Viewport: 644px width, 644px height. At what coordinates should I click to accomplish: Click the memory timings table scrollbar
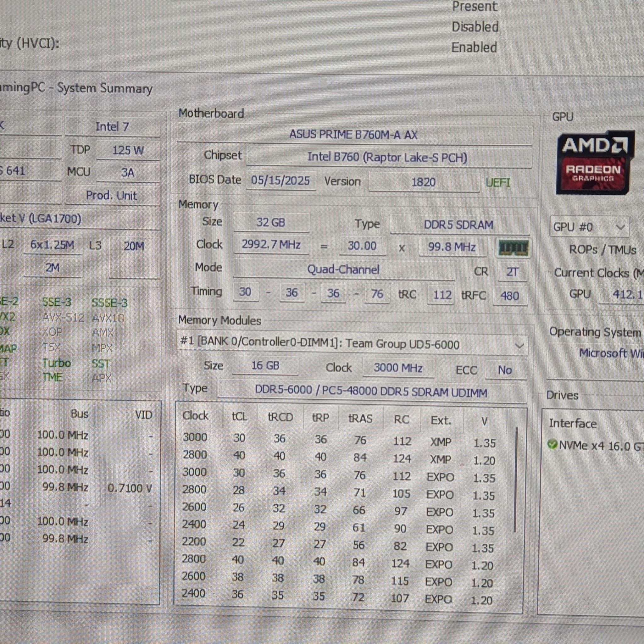[516, 479]
